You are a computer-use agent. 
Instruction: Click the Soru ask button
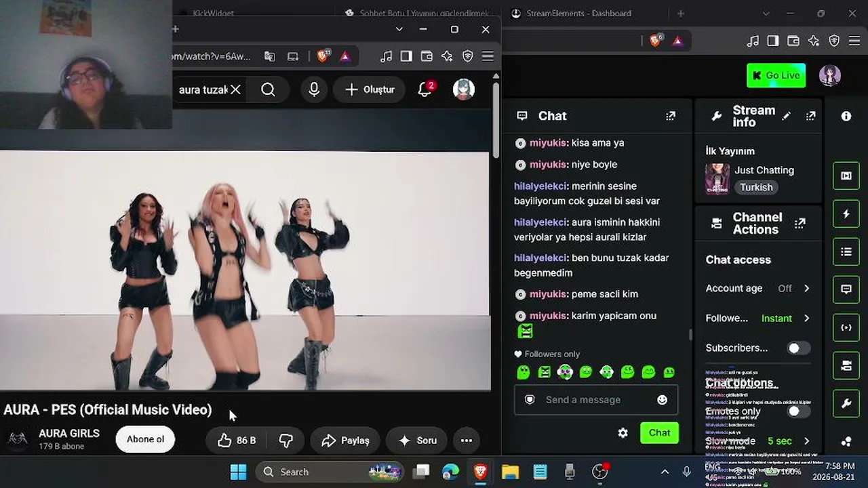coord(416,441)
